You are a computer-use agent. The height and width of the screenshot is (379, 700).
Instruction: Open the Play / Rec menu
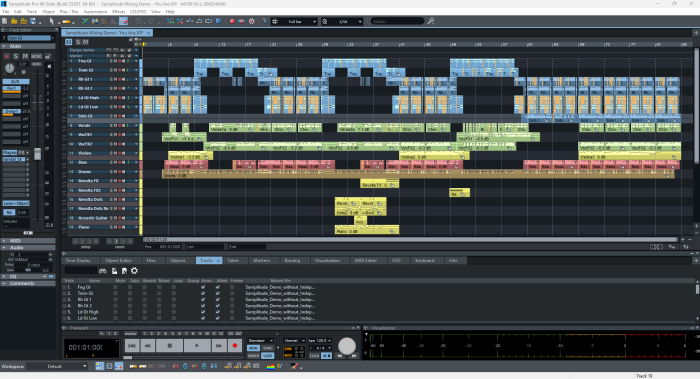69,12
